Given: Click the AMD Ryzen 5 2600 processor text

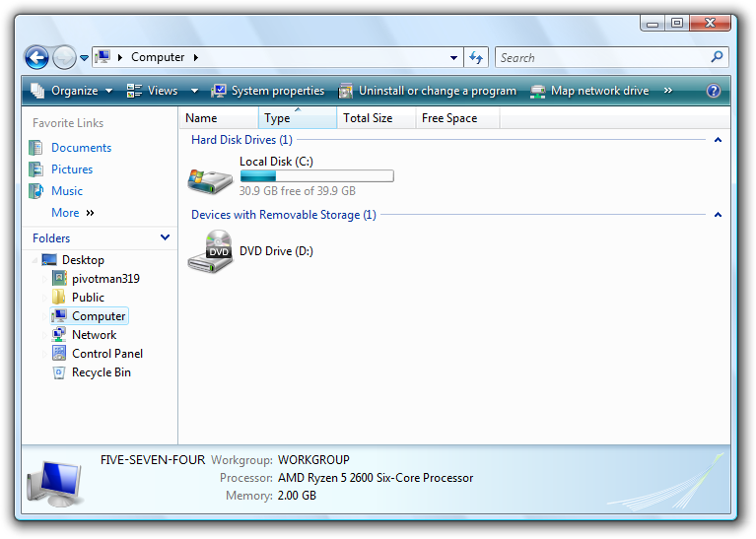Looking at the screenshot, I should (x=376, y=478).
